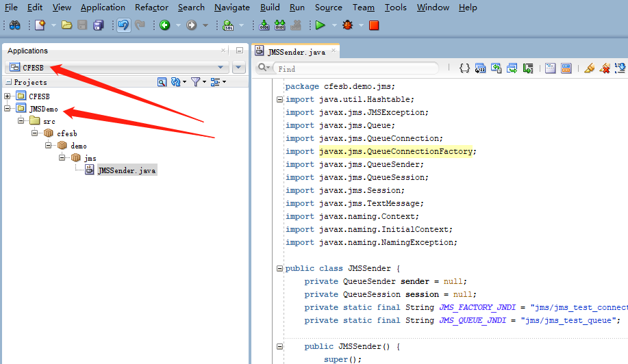Viewport: 628px width, 364px height.
Task: Click the Projects search magnifier icon
Action: click(x=162, y=82)
